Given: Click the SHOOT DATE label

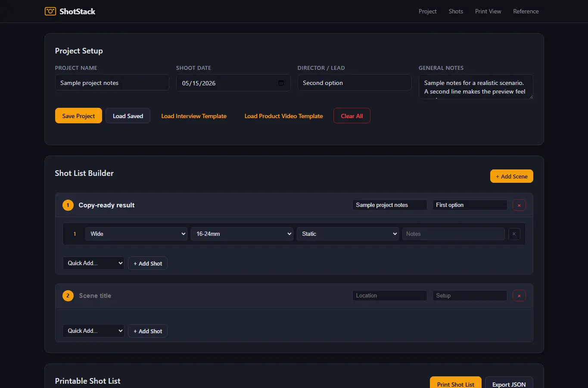Looking at the screenshot, I should [193, 68].
